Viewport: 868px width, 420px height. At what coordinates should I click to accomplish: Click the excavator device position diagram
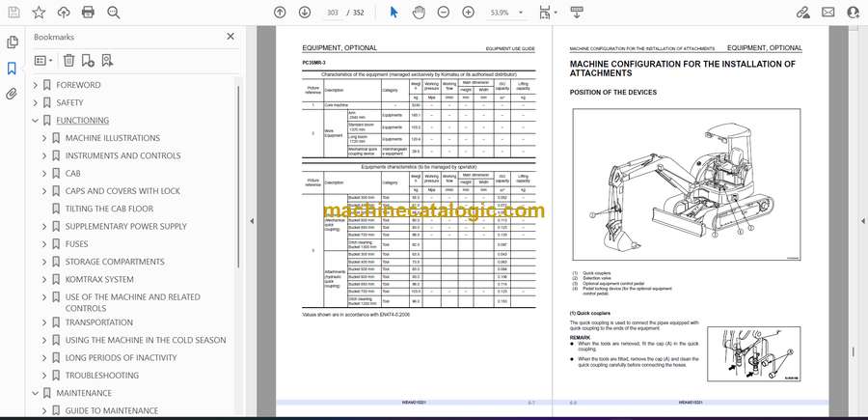[x=687, y=184]
